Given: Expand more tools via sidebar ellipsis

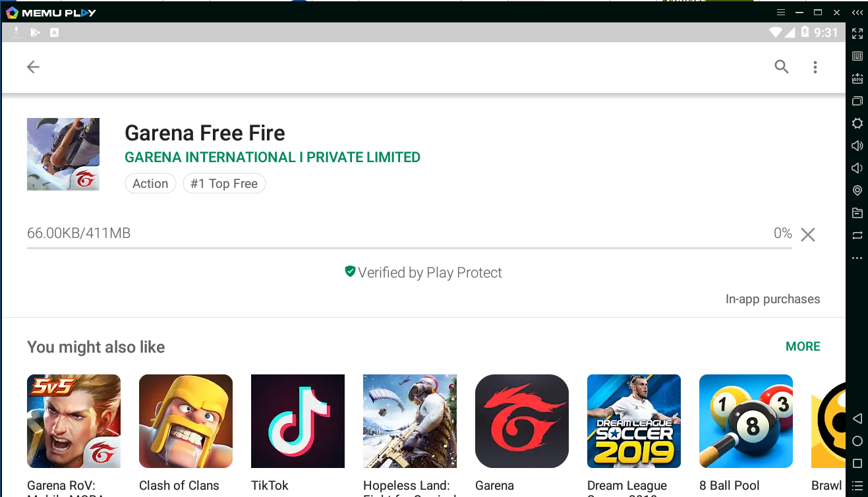Looking at the screenshot, I should pos(857,258).
